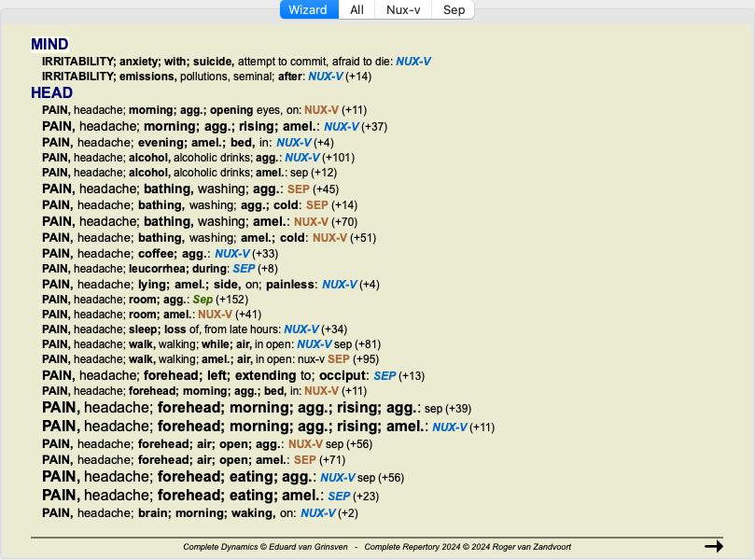This screenshot has width=755, height=560.
Task: Click SEP in forehead open air amel. rubric
Action: pos(305,460)
